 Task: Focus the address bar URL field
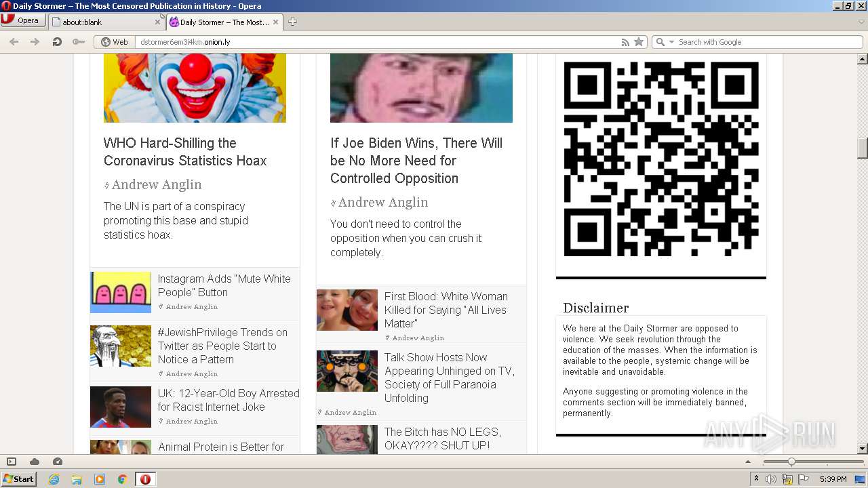(376, 42)
